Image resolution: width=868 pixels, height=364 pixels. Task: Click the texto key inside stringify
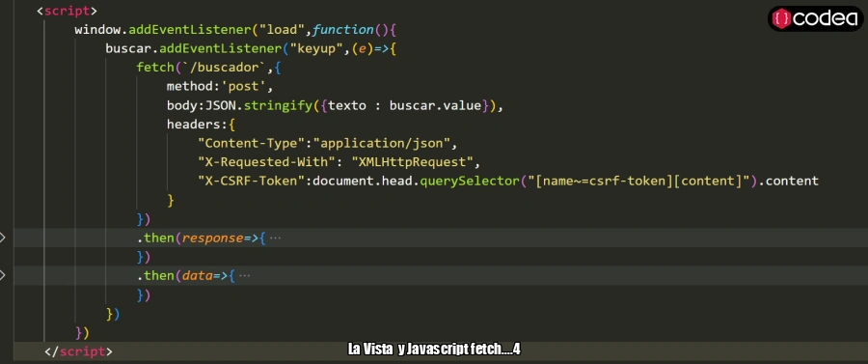click(x=347, y=105)
